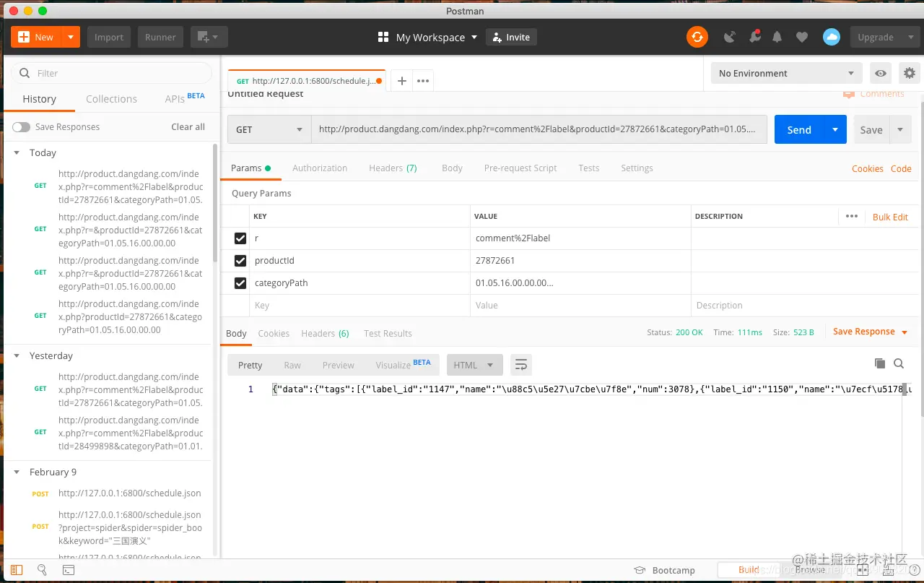Image resolution: width=924 pixels, height=583 pixels.
Task: Collapse the February 9 history group
Action: coord(17,472)
